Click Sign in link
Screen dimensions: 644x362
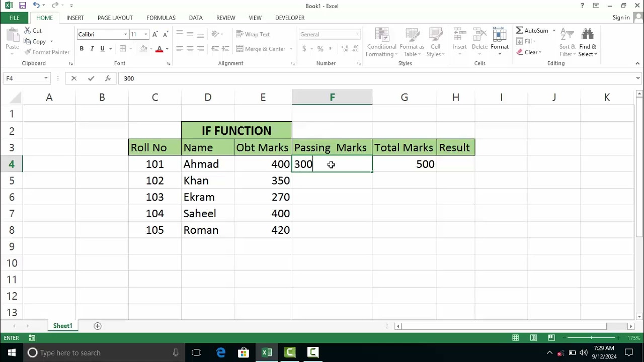tap(621, 18)
